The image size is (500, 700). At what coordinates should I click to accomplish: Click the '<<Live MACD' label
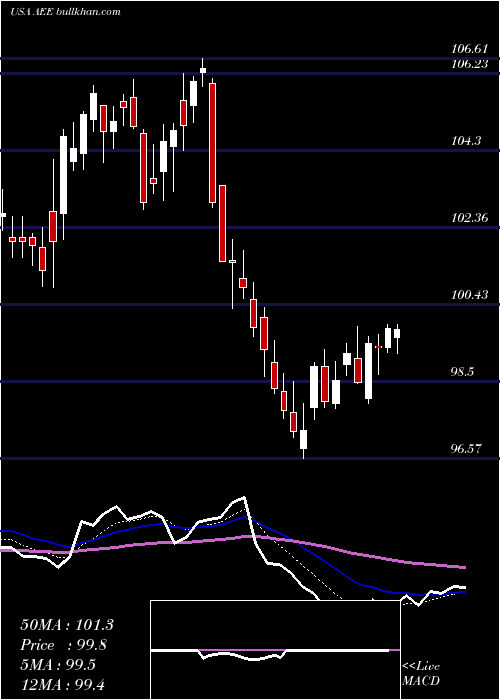(421, 673)
